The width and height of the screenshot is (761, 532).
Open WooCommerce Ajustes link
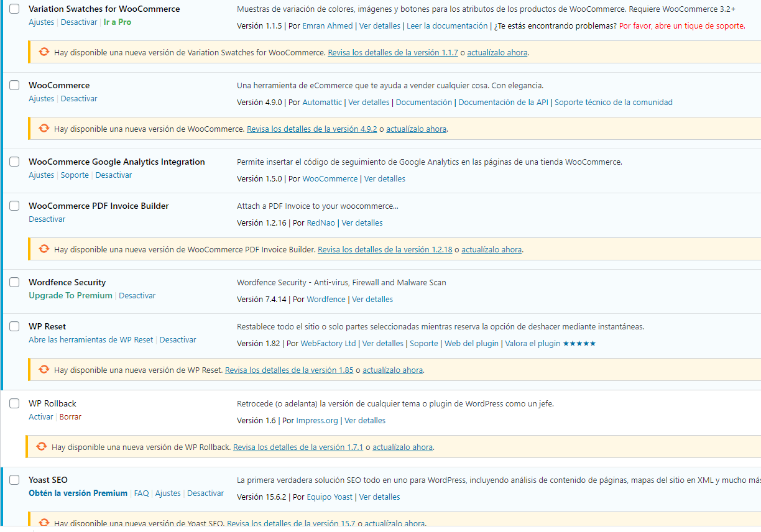pyautogui.click(x=41, y=99)
